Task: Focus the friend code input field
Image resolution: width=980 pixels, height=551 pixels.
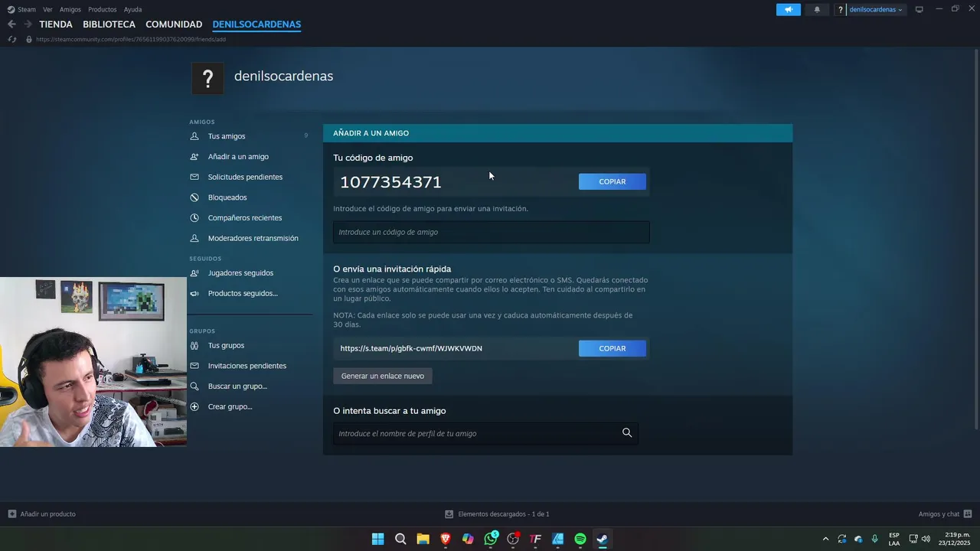Action: [491, 232]
